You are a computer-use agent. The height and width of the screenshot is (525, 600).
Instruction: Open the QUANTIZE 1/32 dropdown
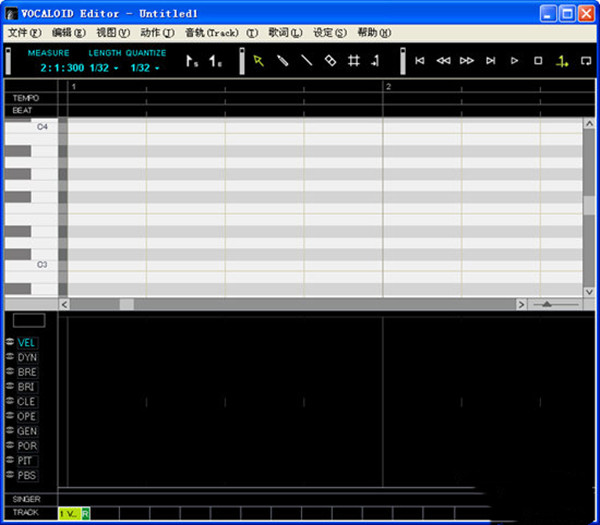point(145,68)
